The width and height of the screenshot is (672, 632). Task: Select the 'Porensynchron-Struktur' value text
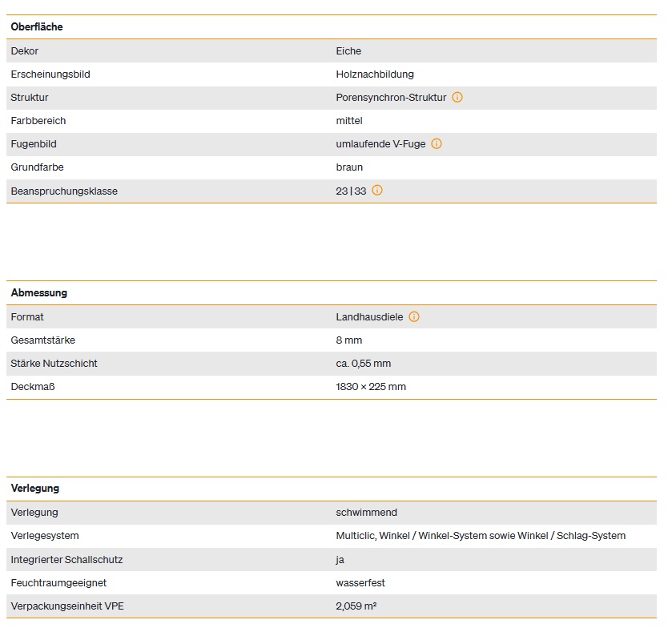point(392,97)
